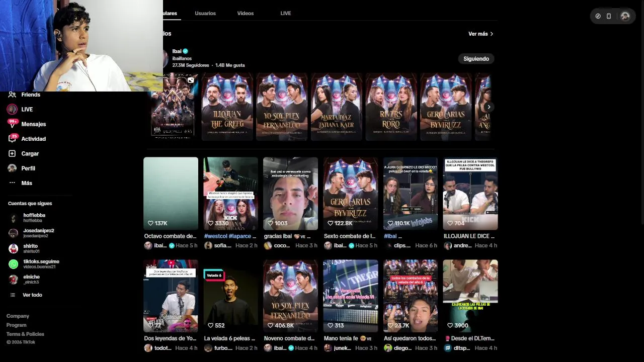Viewport: 644px width, 362px height.
Task: Open the Terms & Policies footer link
Action: coord(25,334)
